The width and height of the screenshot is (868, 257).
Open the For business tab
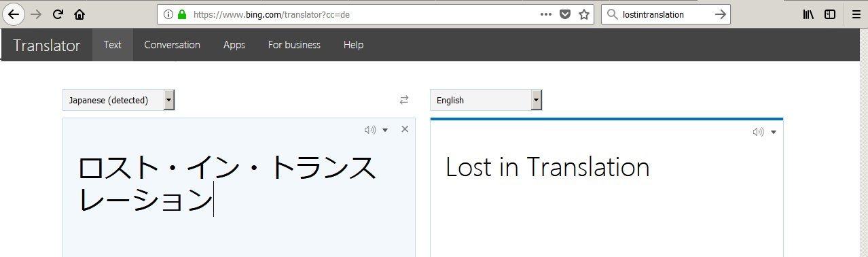(x=294, y=45)
